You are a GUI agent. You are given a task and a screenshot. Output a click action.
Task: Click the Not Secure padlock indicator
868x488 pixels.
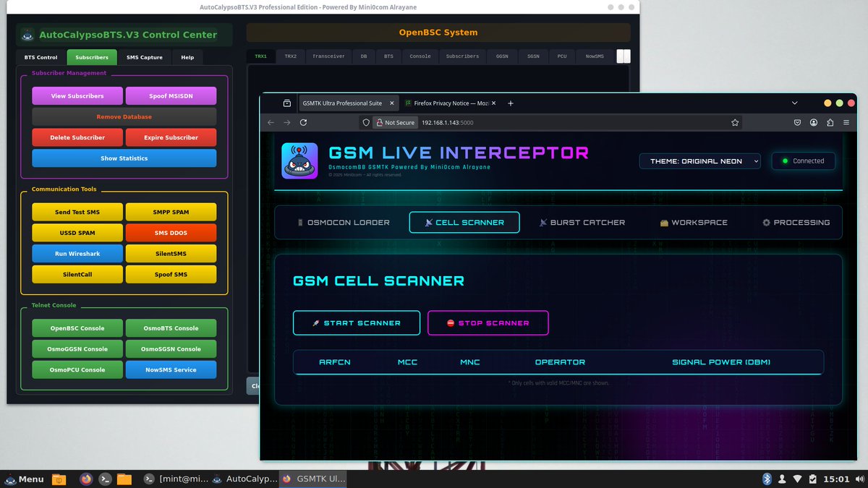click(395, 123)
